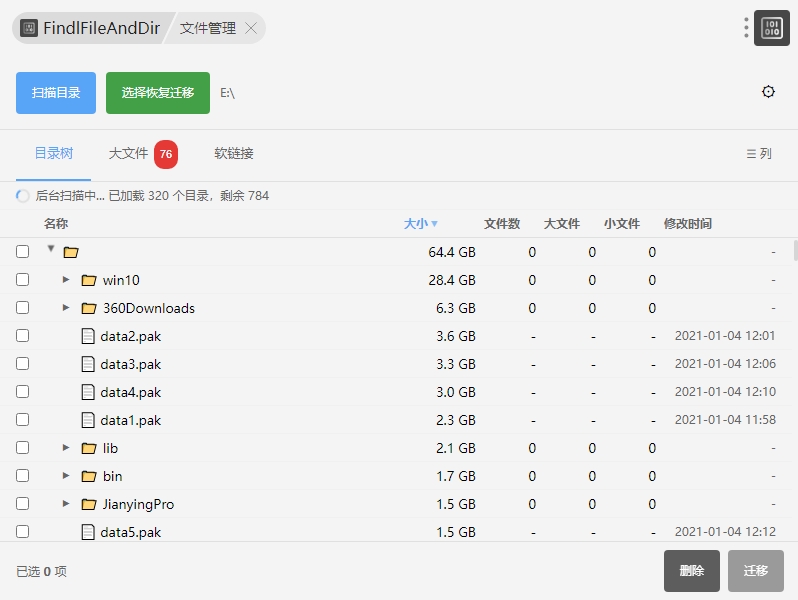Click the background scanning status text
The height and width of the screenshot is (600, 798).
coord(152,195)
